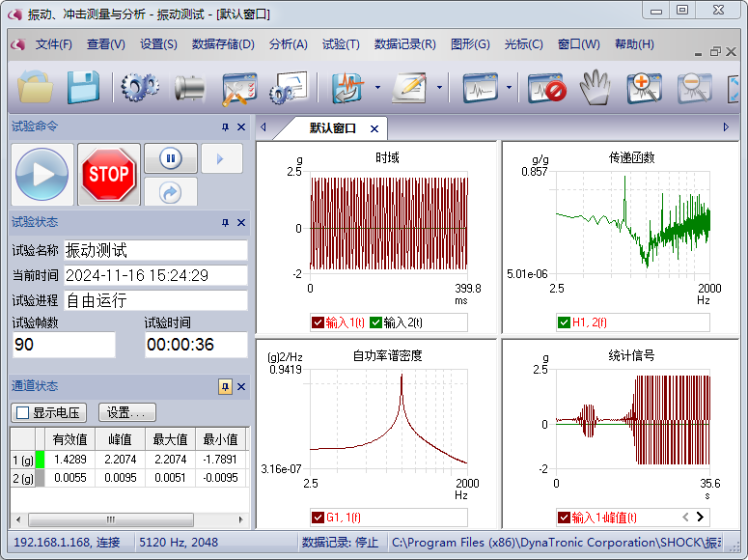The image size is (748, 560).
Task: Pin the 试验状态 panel
Action: point(225,222)
